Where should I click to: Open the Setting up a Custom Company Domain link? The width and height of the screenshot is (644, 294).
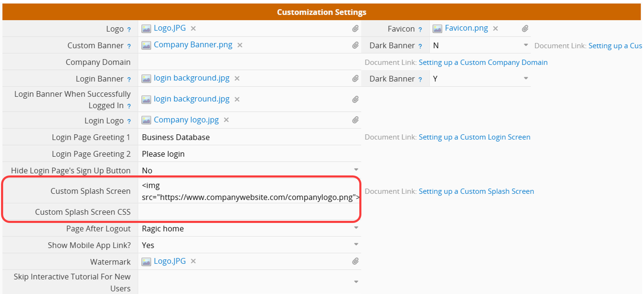coord(483,62)
